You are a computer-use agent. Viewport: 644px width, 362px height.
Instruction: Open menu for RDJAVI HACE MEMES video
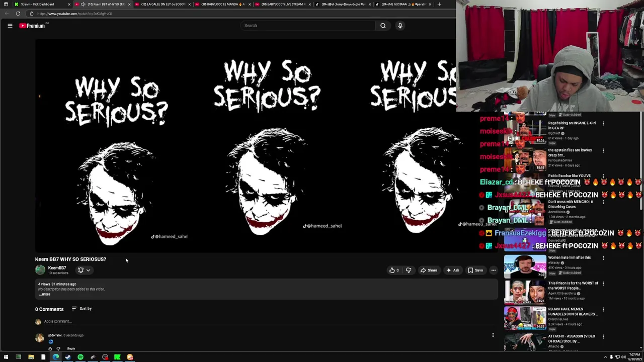click(603, 310)
